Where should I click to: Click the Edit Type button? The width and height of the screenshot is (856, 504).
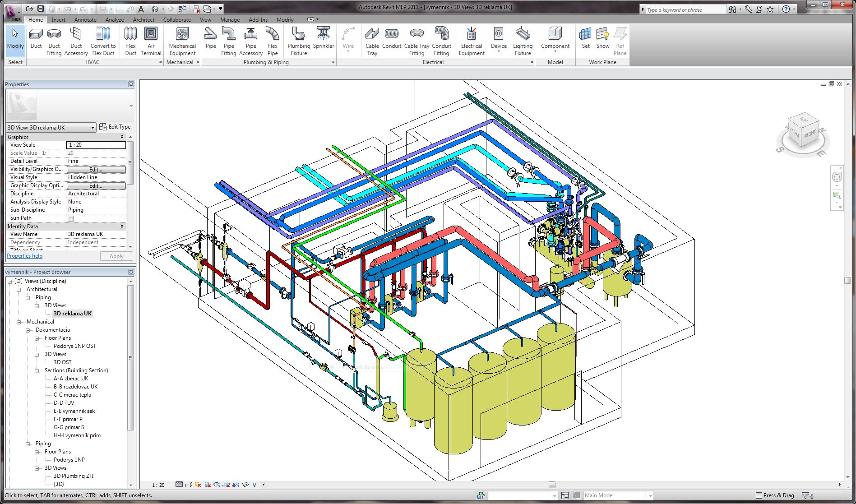(x=115, y=127)
